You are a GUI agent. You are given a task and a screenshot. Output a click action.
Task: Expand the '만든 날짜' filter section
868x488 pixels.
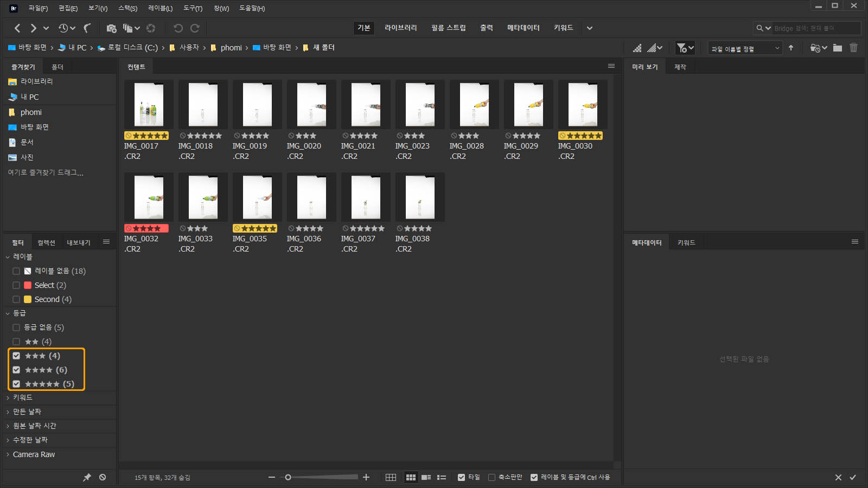click(x=8, y=412)
